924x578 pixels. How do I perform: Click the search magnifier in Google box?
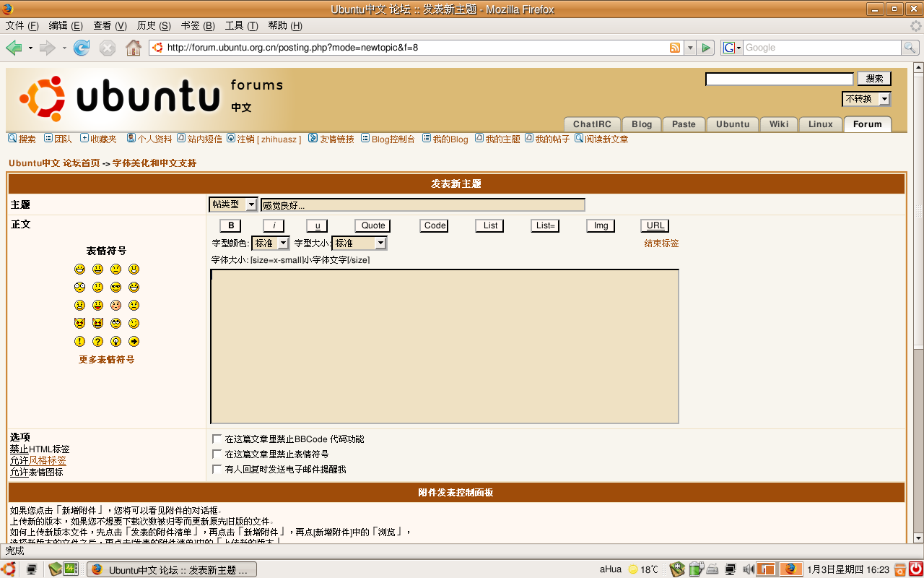(910, 48)
